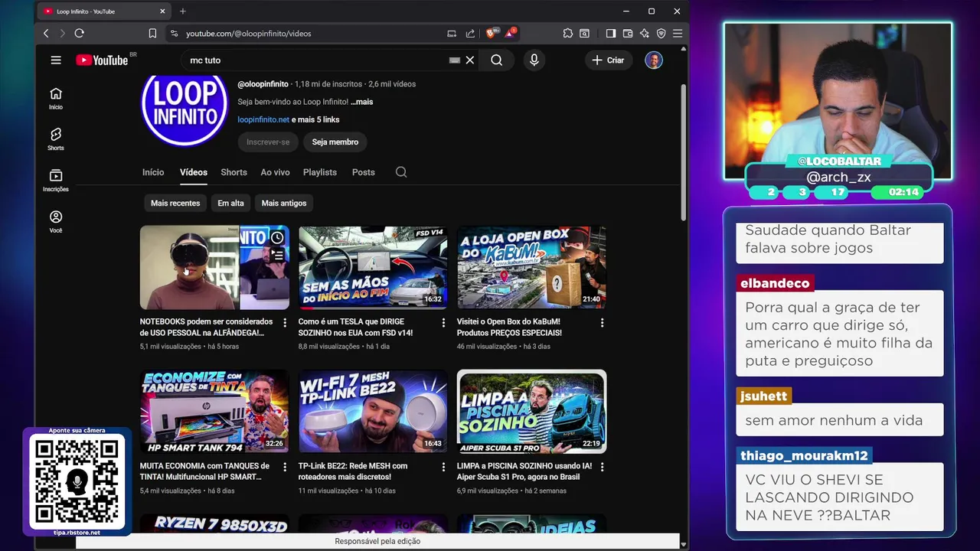This screenshot has width=980, height=551.
Task: Open the NOTEBOOKS video thumbnail
Action: pyautogui.click(x=214, y=267)
